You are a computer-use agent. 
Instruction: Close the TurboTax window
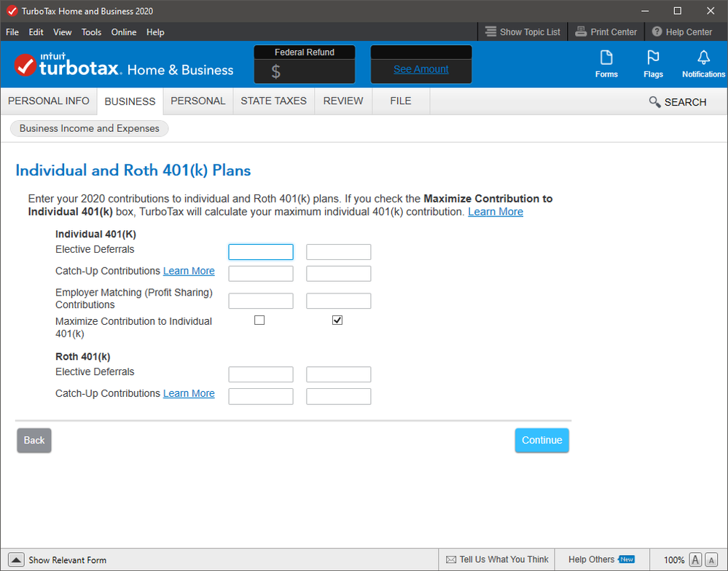[711, 11]
